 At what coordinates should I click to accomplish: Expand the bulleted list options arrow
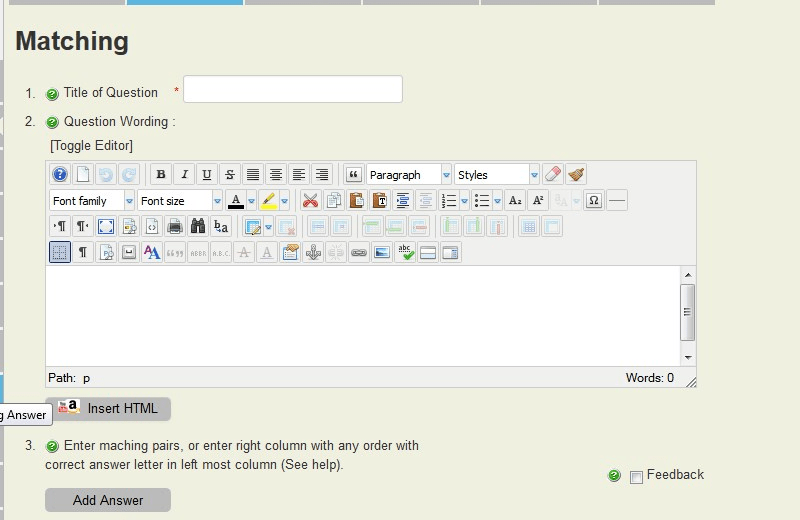pos(497,201)
